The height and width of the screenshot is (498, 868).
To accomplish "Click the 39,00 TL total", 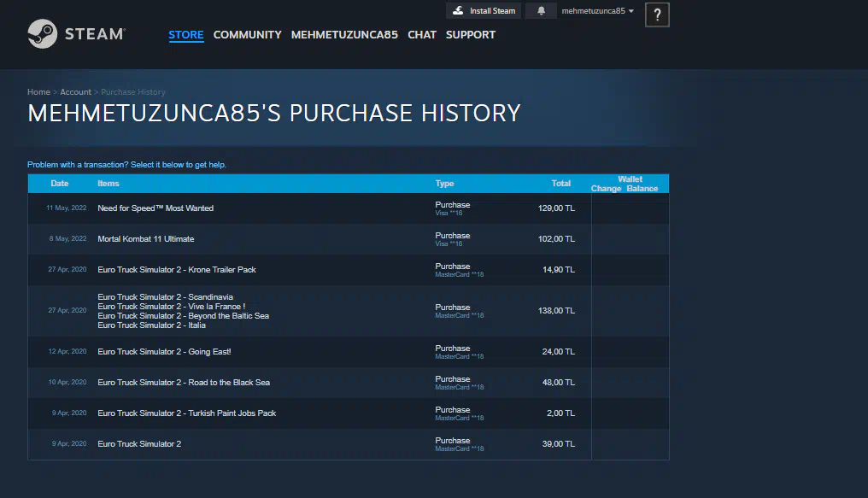I will [x=559, y=444].
